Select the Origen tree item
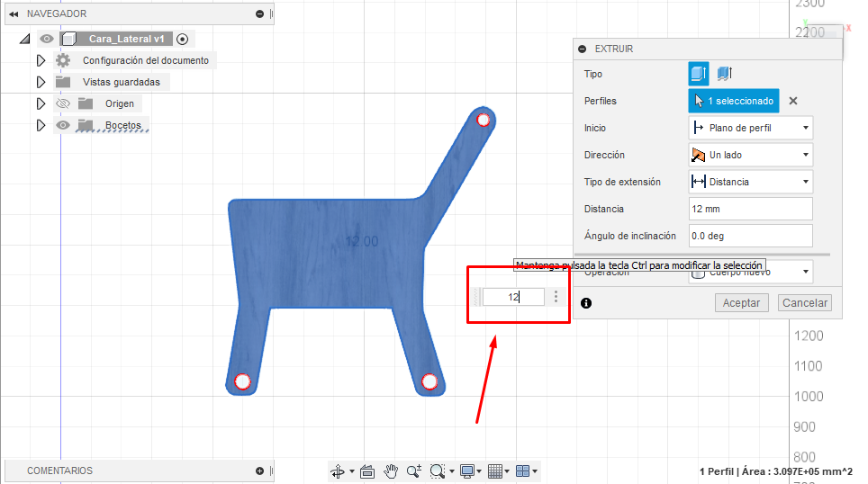The width and height of the screenshot is (868, 484). pyautogui.click(x=120, y=103)
